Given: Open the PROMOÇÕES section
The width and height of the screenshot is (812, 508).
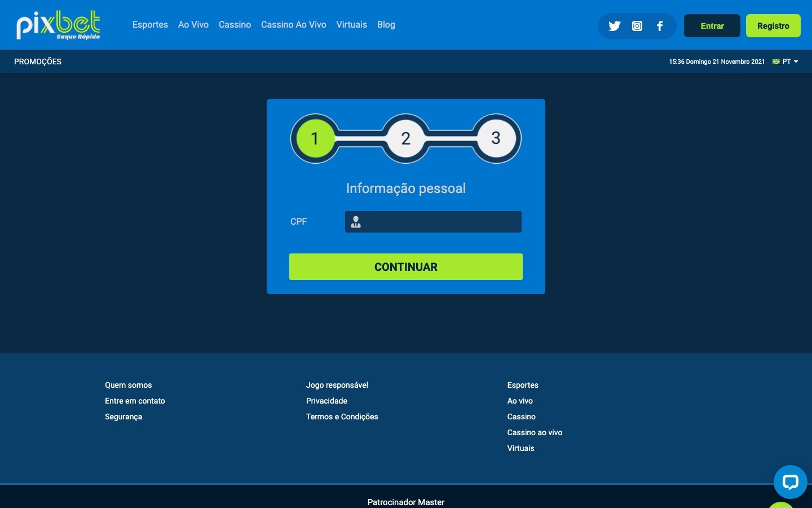Looking at the screenshot, I should coord(38,62).
